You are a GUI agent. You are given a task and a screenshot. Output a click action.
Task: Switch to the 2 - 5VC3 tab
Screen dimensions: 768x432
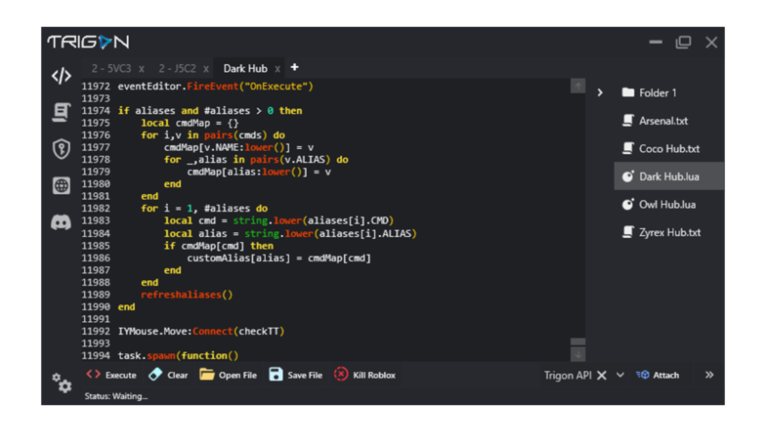click(x=110, y=68)
